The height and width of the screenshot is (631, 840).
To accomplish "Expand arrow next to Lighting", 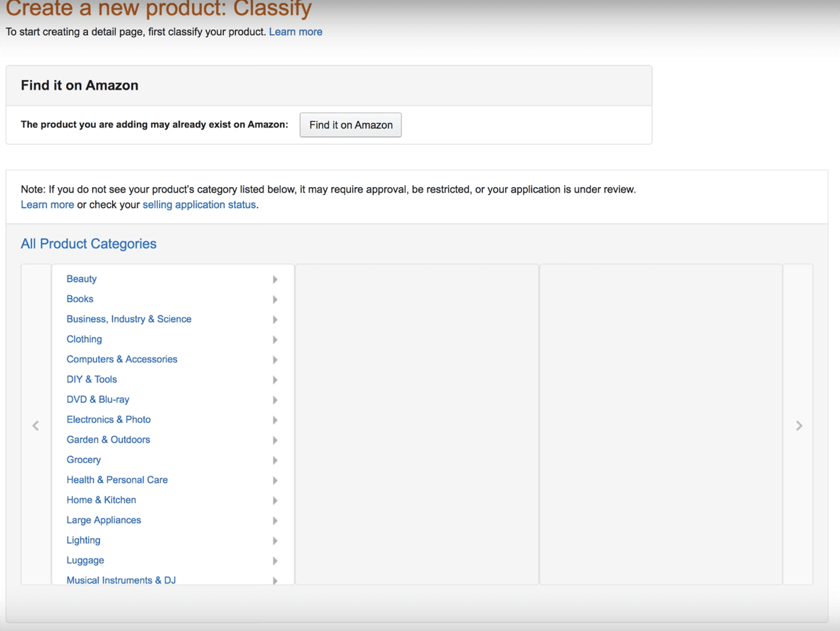I will (275, 541).
